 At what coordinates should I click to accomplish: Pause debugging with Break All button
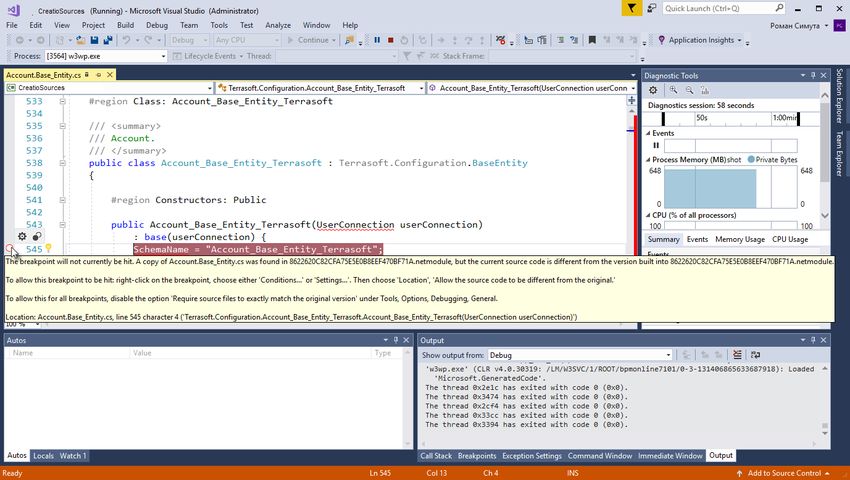click(x=377, y=40)
